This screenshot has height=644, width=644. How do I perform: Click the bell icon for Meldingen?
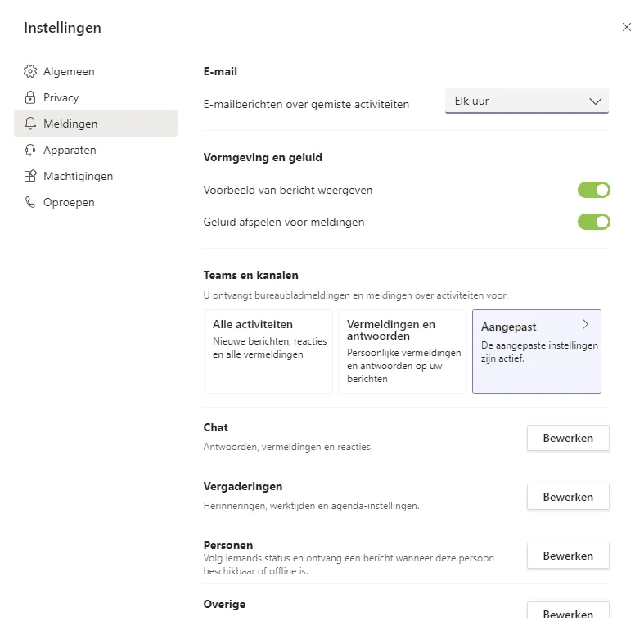click(30, 124)
